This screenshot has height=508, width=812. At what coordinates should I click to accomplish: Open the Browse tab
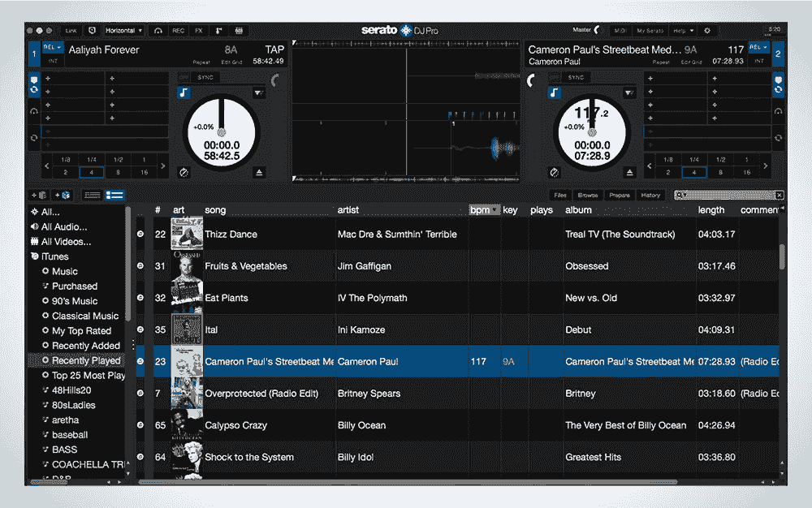(x=588, y=195)
